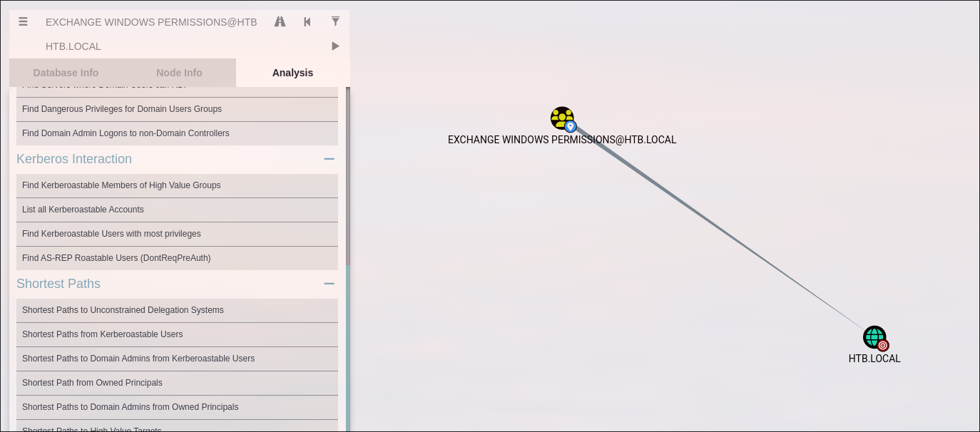Click the back step icon in search bar

pos(307,22)
